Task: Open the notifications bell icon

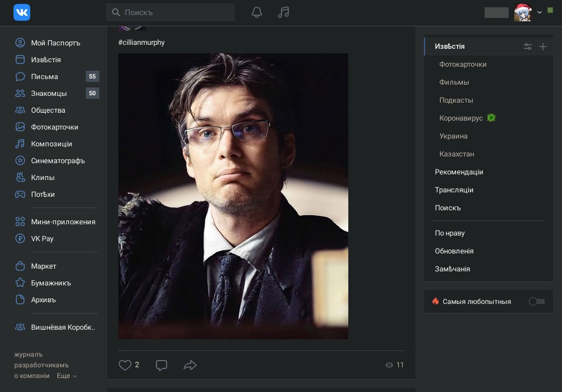Action: click(257, 12)
